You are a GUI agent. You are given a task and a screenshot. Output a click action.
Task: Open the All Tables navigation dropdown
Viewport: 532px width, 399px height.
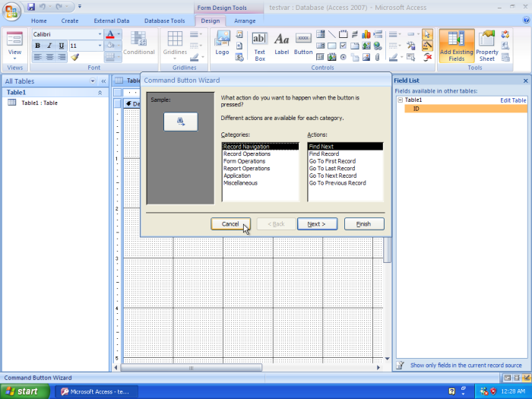(92, 81)
